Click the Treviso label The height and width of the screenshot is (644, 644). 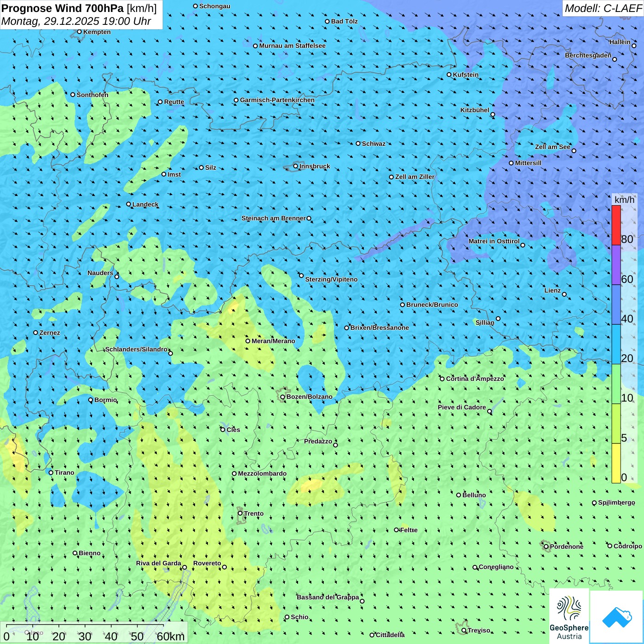point(479,630)
